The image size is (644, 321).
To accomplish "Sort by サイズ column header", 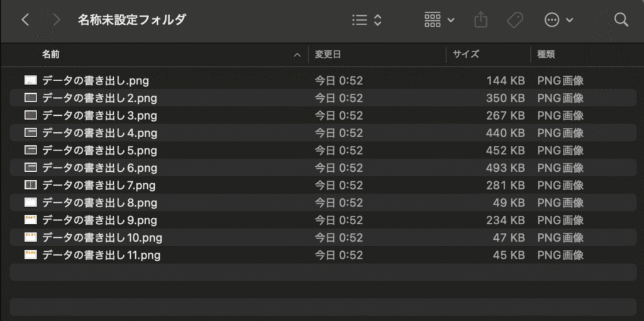I will (x=466, y=55).
